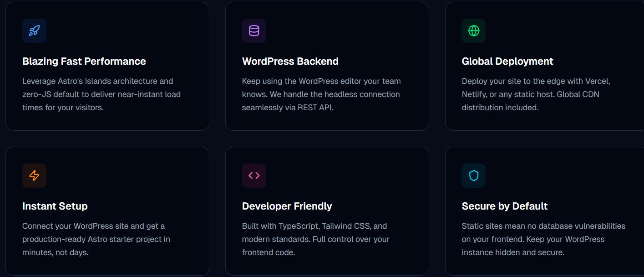This screenshot has height=277, width=644.
Task: Select the Blazing Fast Performance heading
Action: [84, 62]
